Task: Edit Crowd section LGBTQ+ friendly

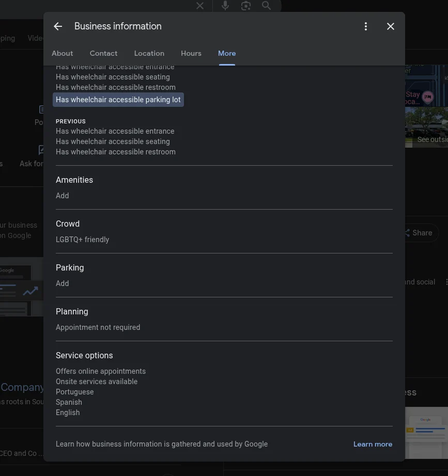Action: tap(83, 240)
